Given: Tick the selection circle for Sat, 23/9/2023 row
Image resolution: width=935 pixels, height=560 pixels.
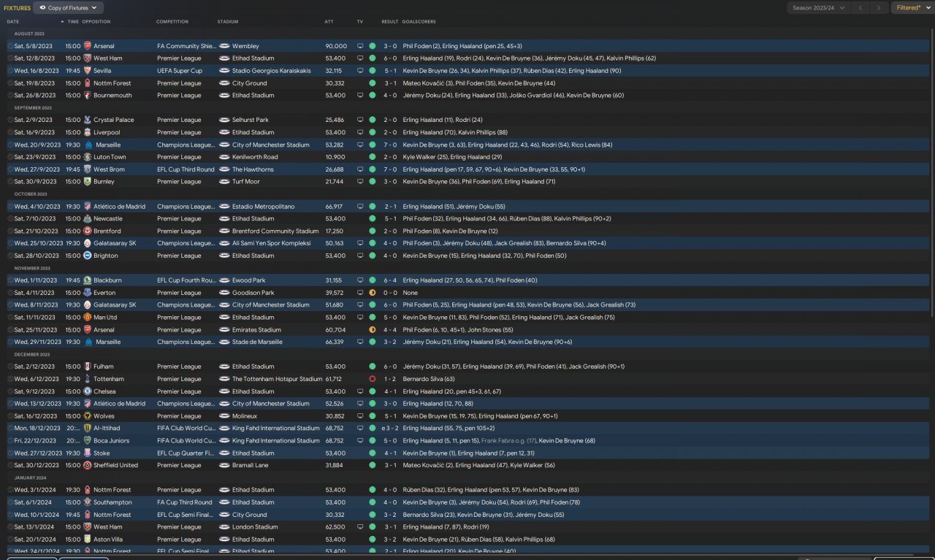Looking at the screenshot, I should click(x=10, y=157).
